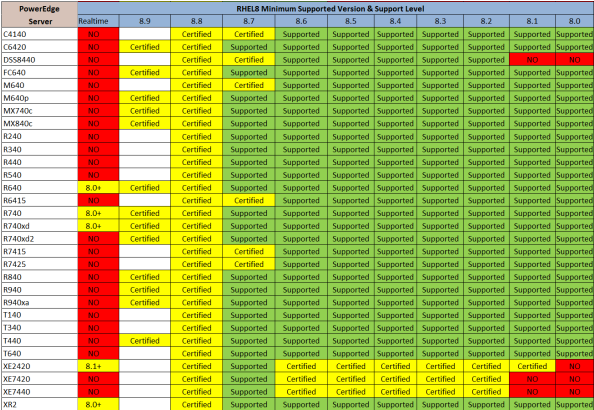
Task: Click the 8.4 version column header
Action: click(x=395, y=21)
